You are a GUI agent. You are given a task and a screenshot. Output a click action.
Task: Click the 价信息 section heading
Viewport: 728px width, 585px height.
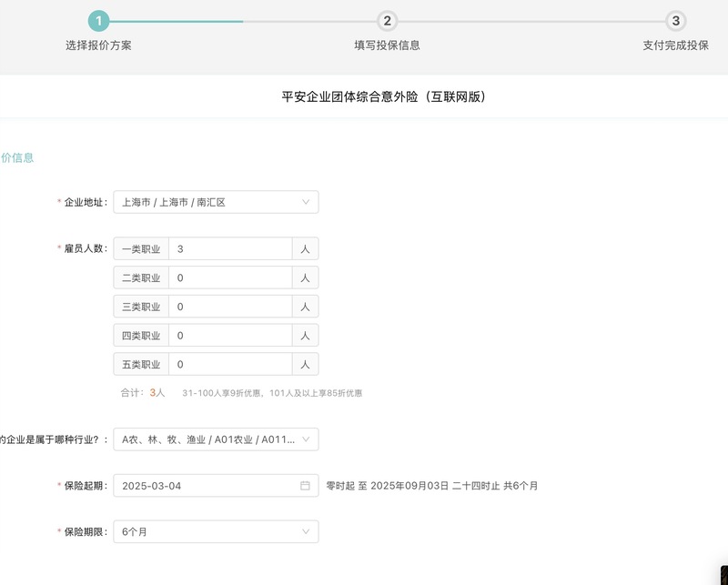pos(17,158)
